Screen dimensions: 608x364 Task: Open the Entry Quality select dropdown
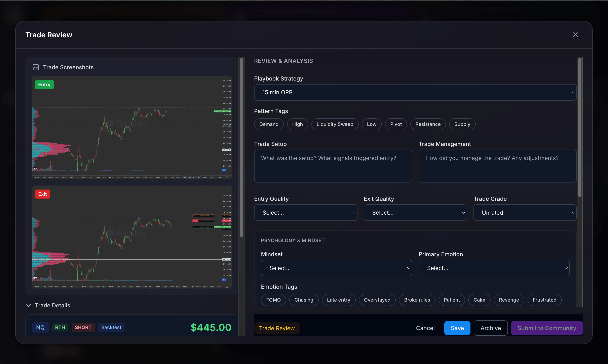(x=306, y=212)
